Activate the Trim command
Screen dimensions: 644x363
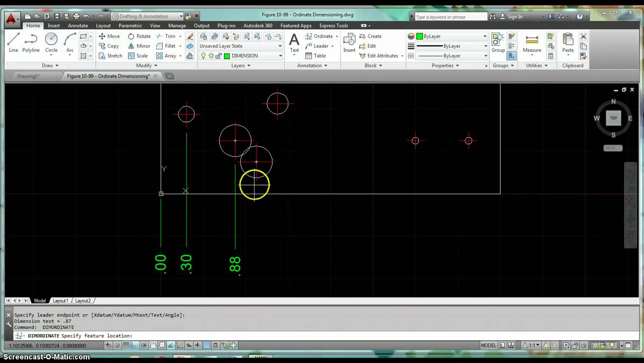[x=166, y=36]
